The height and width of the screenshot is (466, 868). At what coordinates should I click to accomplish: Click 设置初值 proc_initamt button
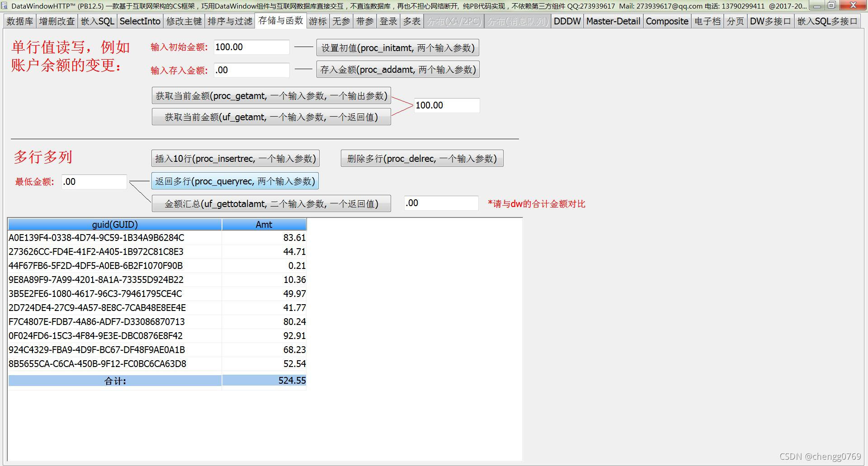point(398,48)
